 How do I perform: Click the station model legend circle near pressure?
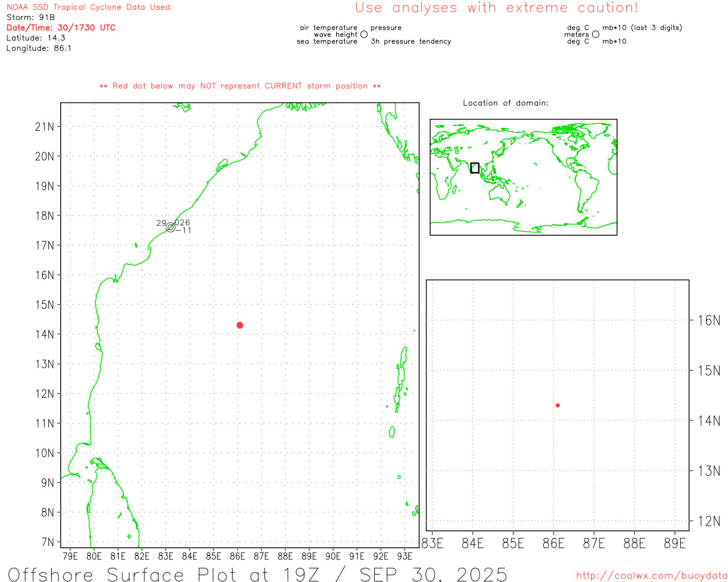pyautogui.click(x=364, y=35)
